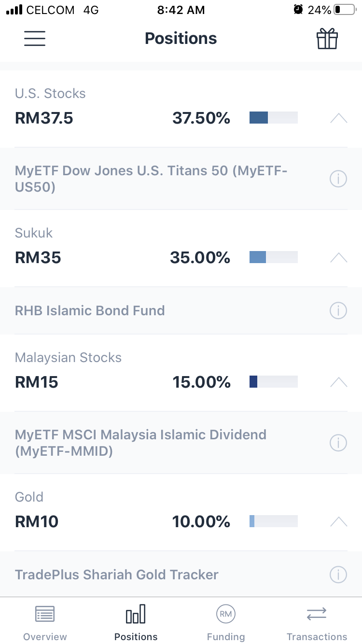Image resolution: width=362 pixels, height=644 pixels.
Task: Collapse the Sukuk section
Action: coord(338,258)
